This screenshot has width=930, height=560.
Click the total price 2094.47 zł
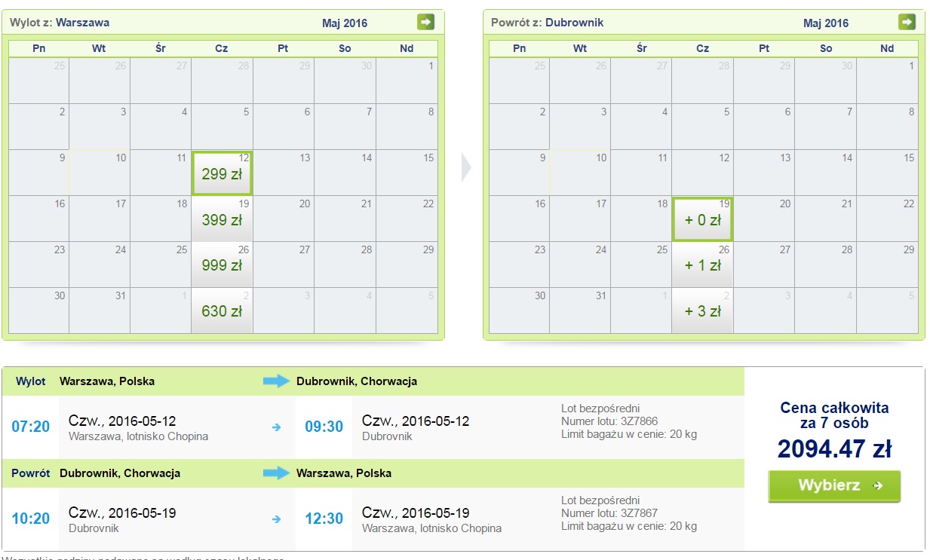[834, 449]
